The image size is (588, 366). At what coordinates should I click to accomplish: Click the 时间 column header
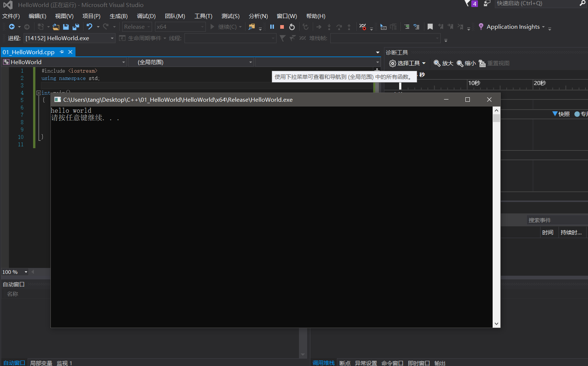(548, 233)
